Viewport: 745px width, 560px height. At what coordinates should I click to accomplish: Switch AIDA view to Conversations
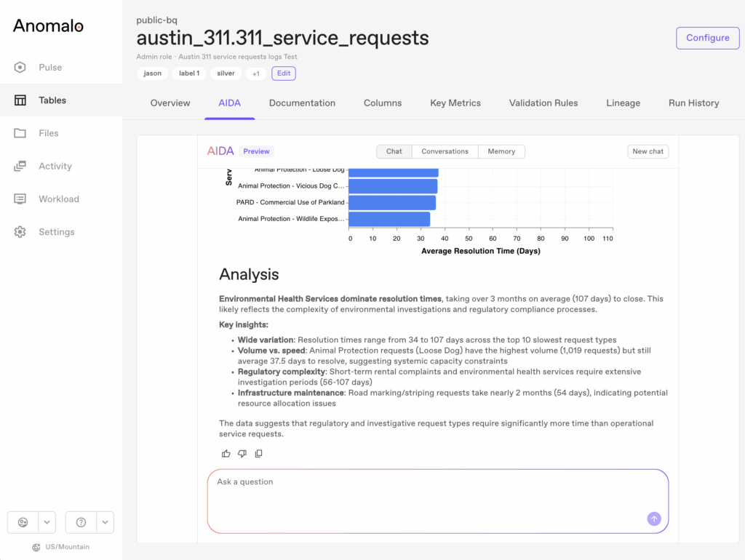445,151
